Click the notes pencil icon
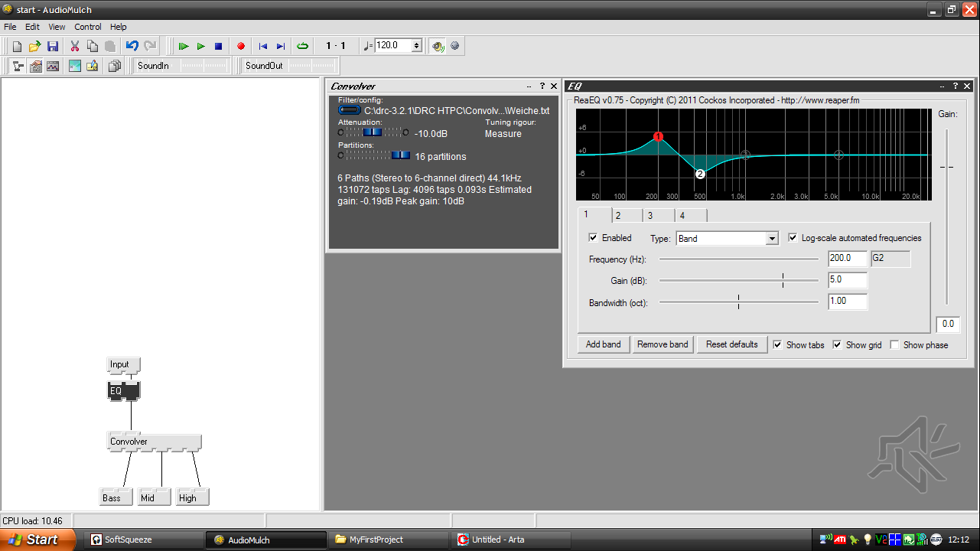The image size is (980, 551). [93, 66]
